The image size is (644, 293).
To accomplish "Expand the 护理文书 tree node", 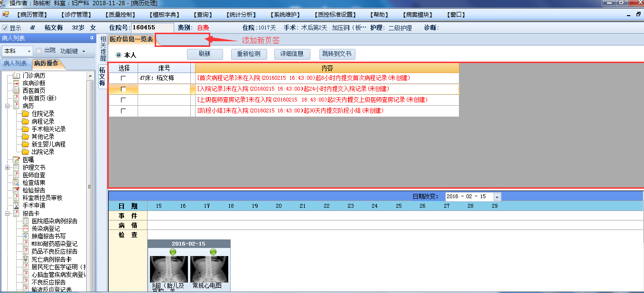I will [x=8, y=167].
